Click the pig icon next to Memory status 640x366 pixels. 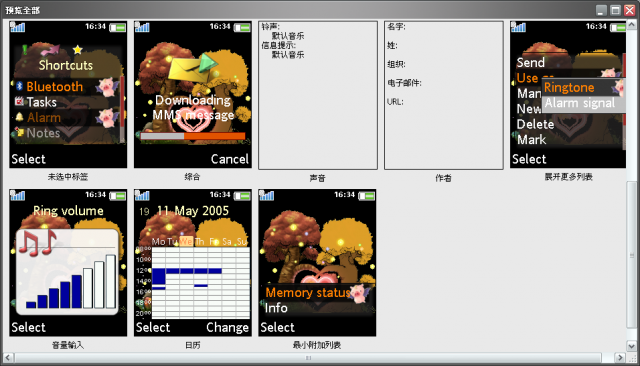(360, 293)
